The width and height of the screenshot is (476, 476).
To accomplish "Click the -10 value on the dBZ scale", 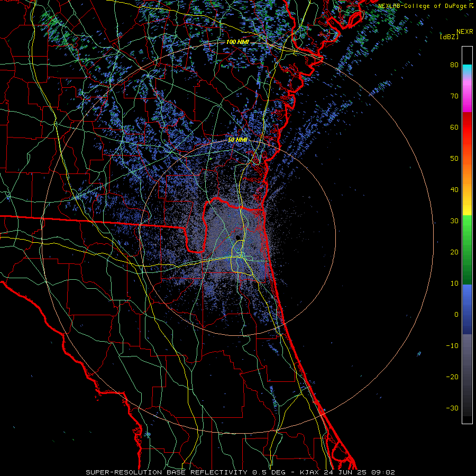I will click(452, 346).
